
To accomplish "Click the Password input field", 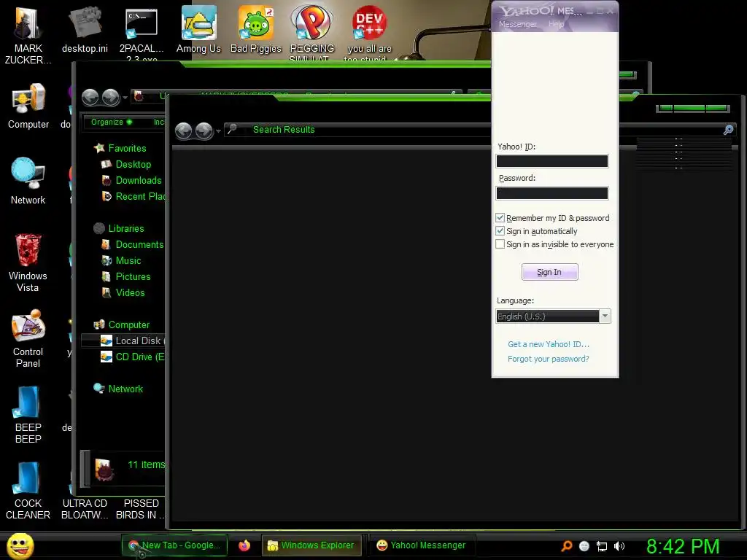I will (552, 193).
